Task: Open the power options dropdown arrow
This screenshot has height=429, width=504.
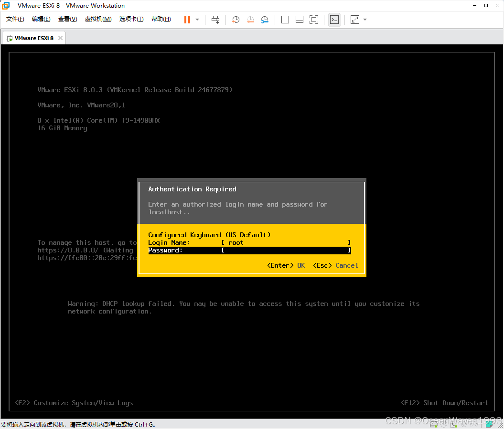Action: pos(197,20)
